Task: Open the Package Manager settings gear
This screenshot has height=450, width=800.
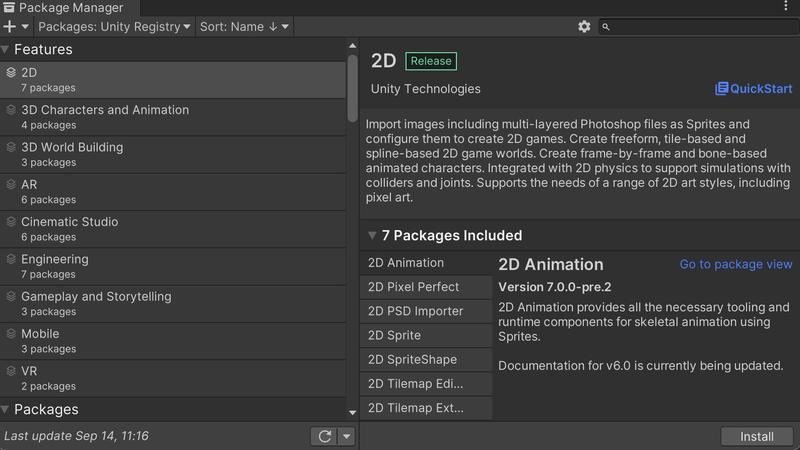Action: (584, 27)
